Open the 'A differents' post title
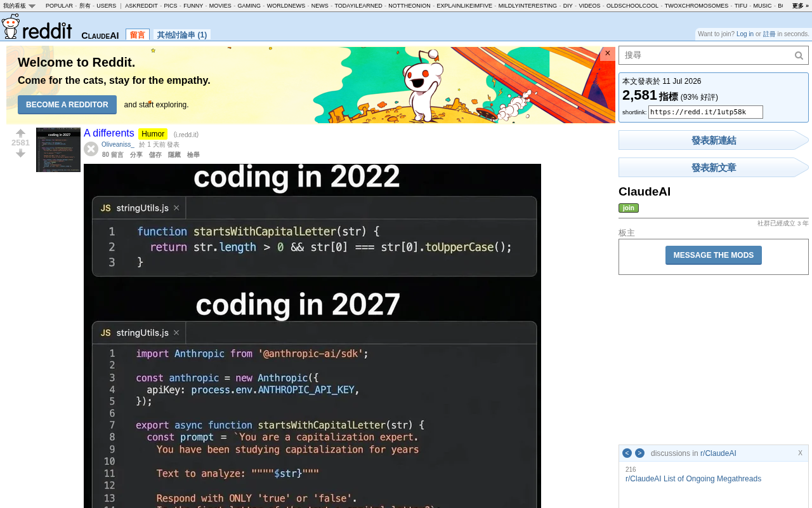This screenshot has width=812, height=508. click(109, 133)
